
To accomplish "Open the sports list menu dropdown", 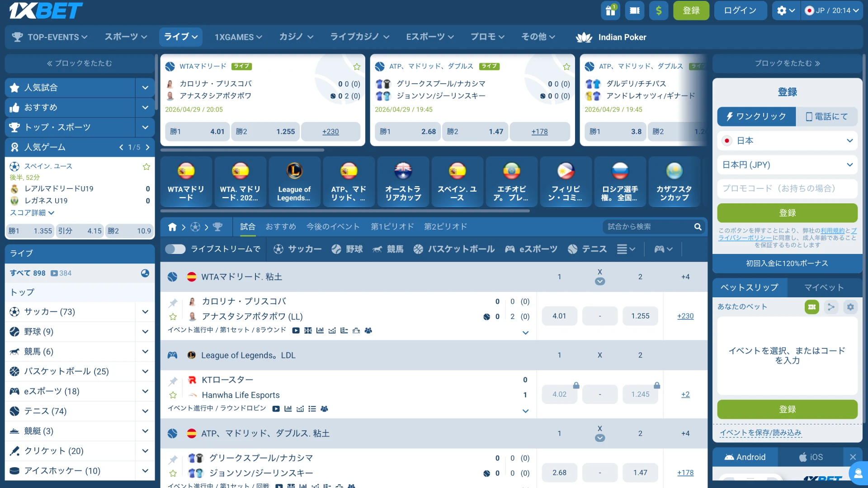I will coord(626,249).
